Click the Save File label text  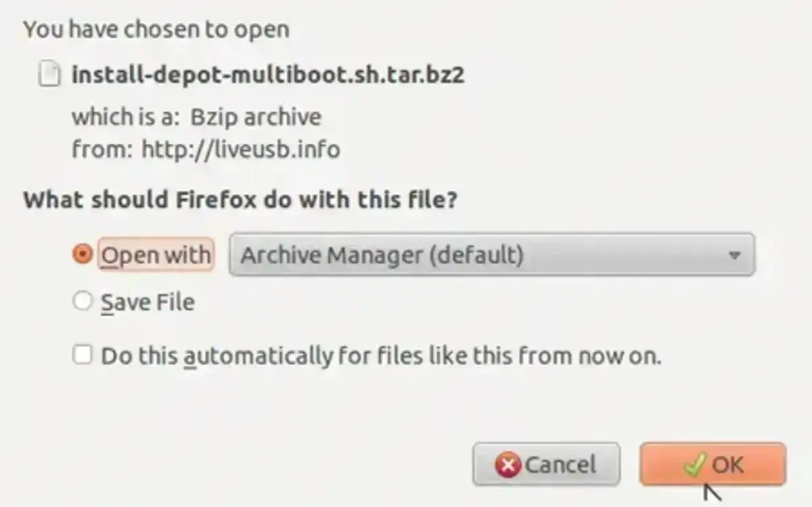click(148, 301)
